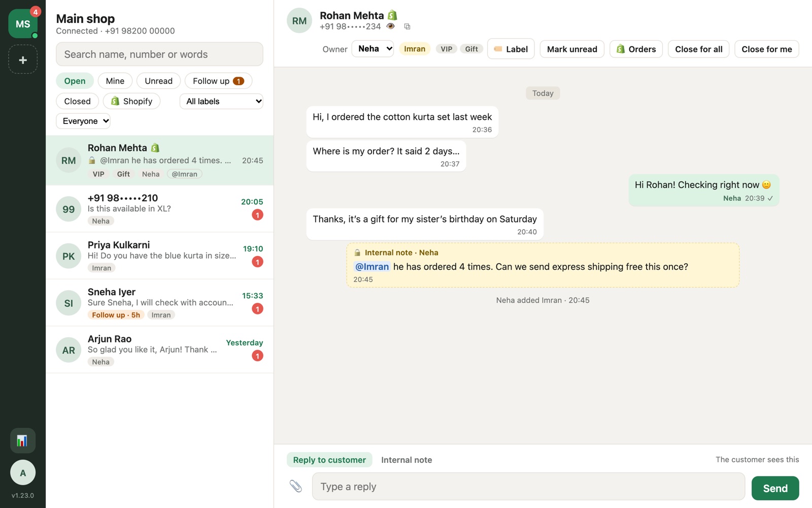Click the @Imran tag in Rohan's list row
Image resolution: width=812 pixels, height=508 pixels.
[x=184, y=174]
